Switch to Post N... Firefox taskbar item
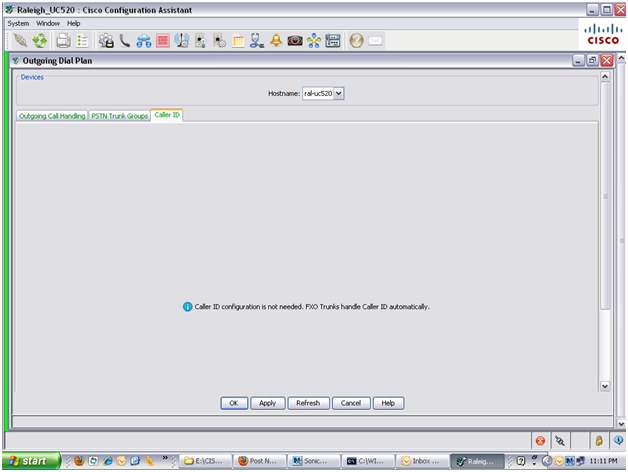The image size is (628, 472). point(260,461)
